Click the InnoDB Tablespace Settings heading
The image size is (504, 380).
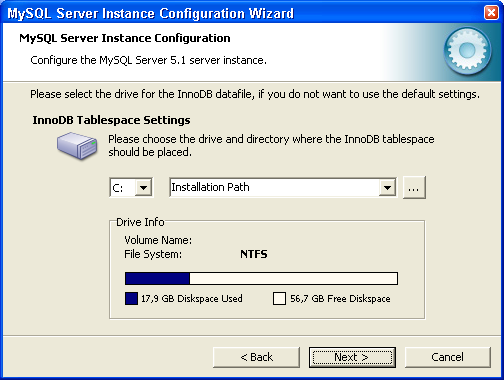pos(111,120)
